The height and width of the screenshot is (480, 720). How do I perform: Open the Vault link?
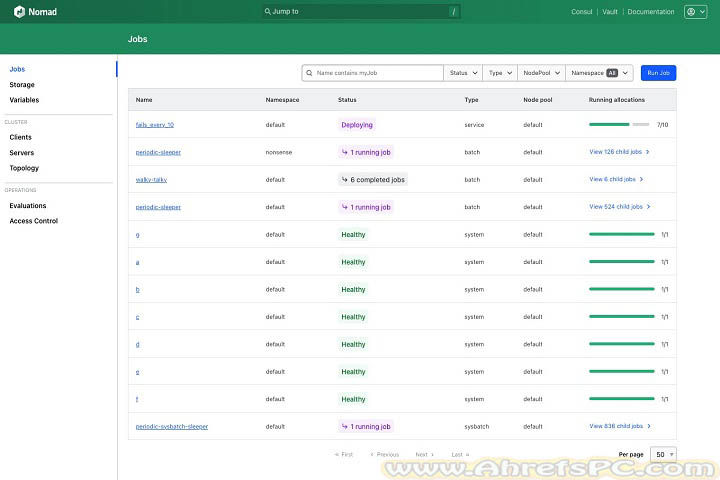point(610,11)
